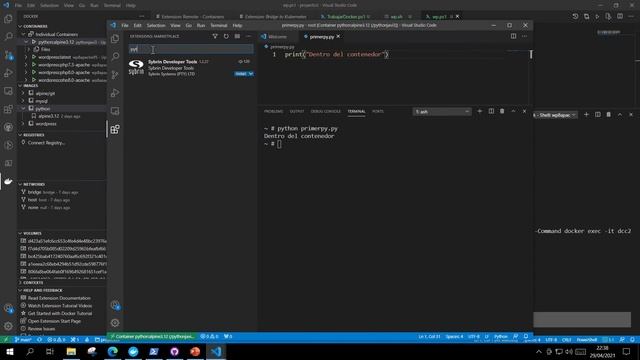Switch to OUTPUT panel tab
640x360 pixels.
297,111
